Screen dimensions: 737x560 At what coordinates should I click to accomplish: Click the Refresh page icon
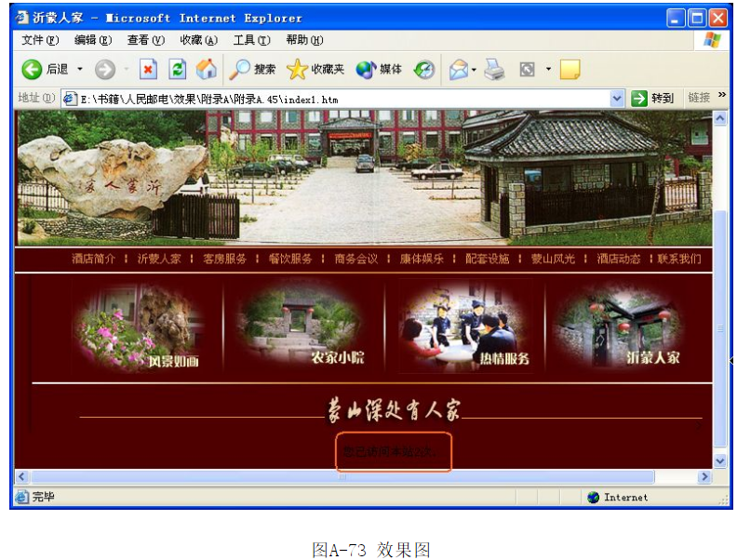[x=177, y=70]
